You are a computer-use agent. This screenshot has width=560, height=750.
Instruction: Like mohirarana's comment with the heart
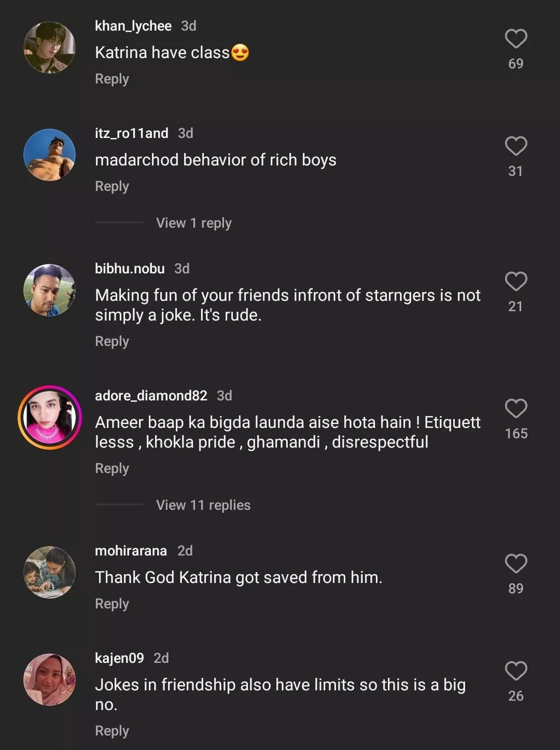click(x=516, y=564)
